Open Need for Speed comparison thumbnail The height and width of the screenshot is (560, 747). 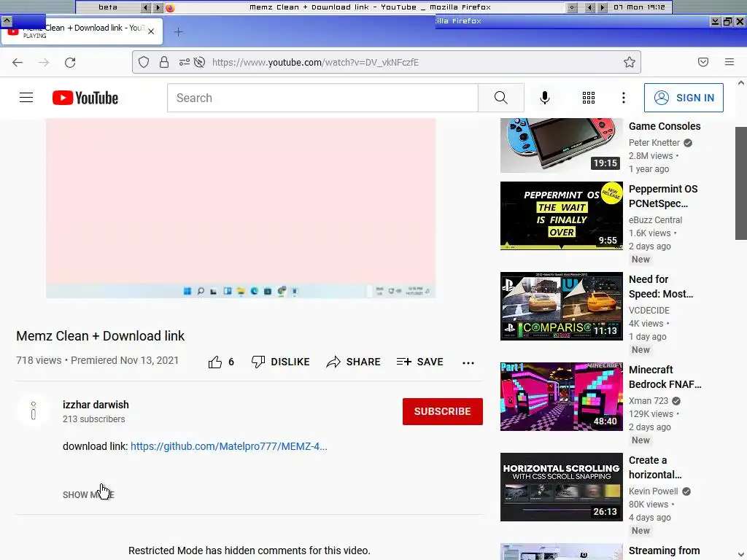click(561, 306)
